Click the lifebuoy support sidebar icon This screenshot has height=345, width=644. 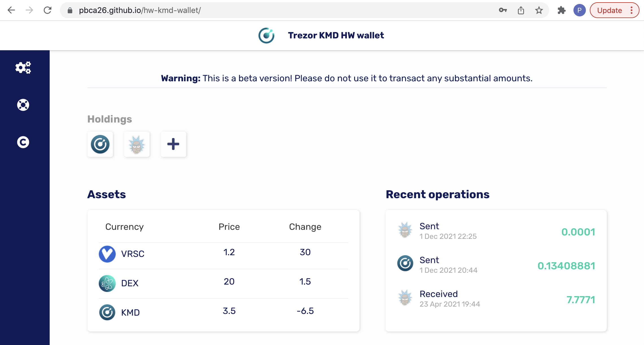point(23,105)
